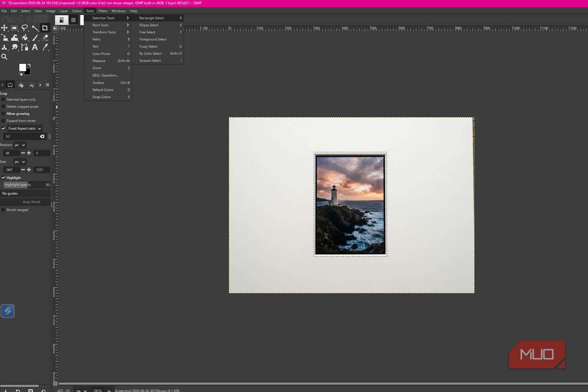Screen dimensions: 588x392
Task: Select the Paths tool icon
Action: [x=25, y=47]
